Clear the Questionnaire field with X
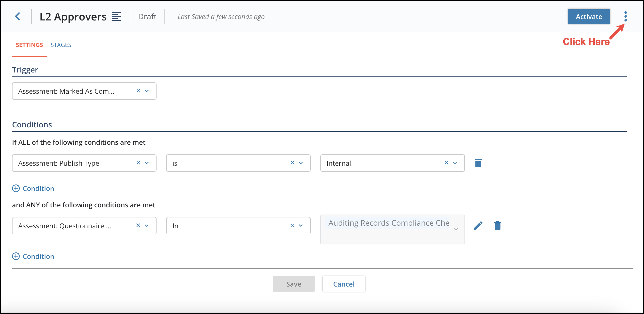This screenshot has height=314, width=644. coord(138,225)
